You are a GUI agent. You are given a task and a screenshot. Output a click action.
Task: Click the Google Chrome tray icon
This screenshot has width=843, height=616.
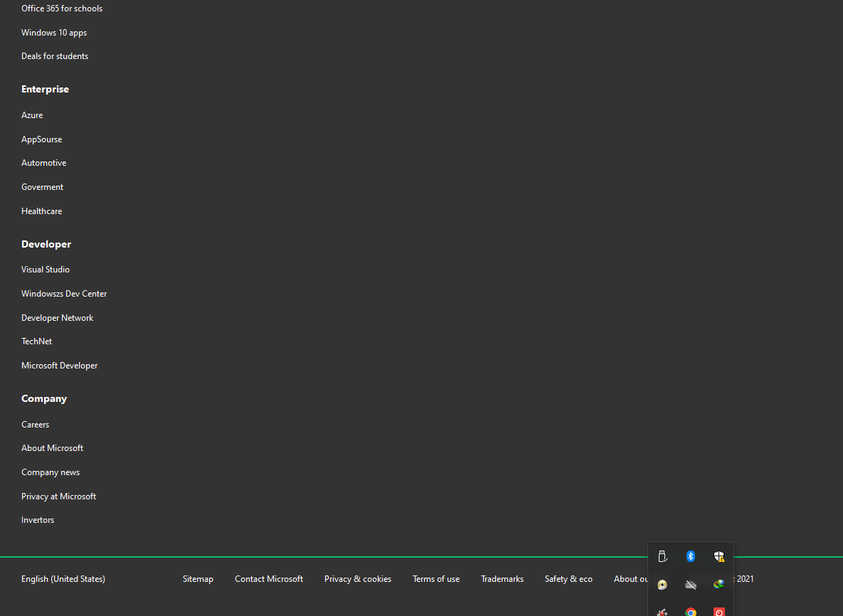pyautogui.click(x=691, y=612)
